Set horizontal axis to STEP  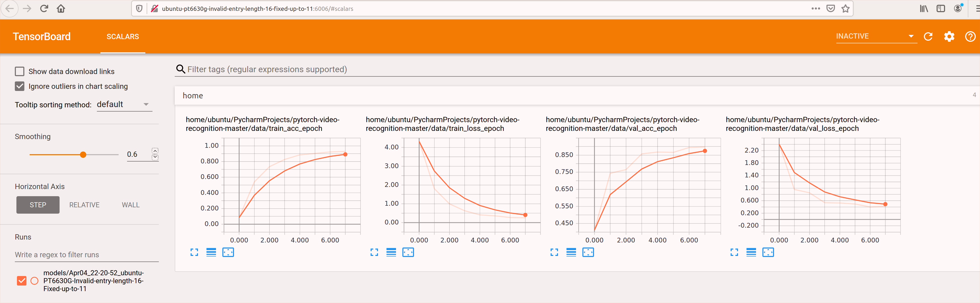coord(38,205)
